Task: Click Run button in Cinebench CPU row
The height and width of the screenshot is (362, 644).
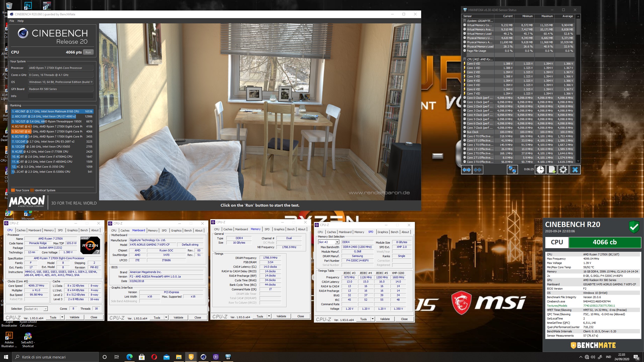Action: click(88, 52)
